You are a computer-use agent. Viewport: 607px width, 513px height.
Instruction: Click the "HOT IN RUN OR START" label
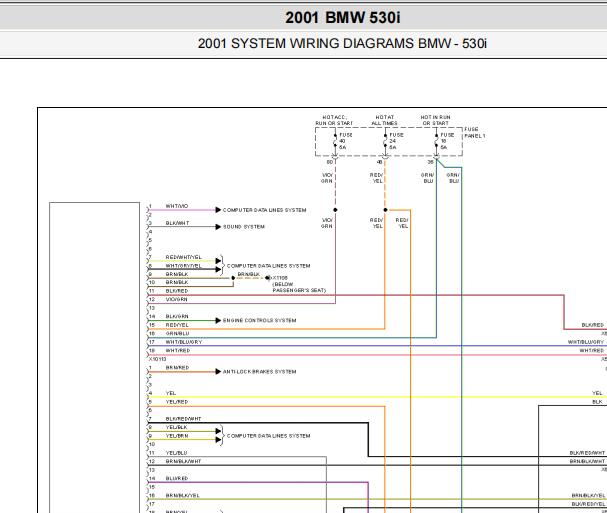[436, 120]
